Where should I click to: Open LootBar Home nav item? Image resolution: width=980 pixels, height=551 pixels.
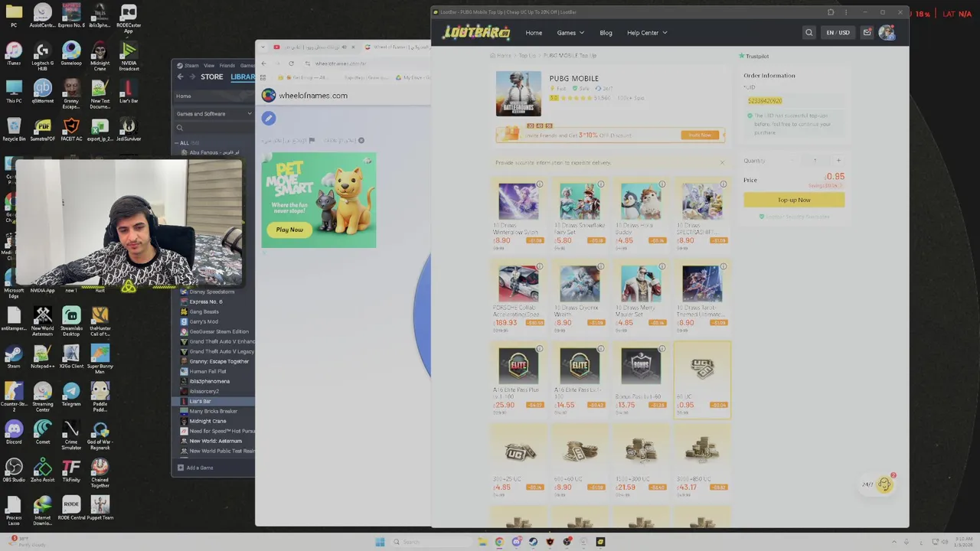(534, 33)
